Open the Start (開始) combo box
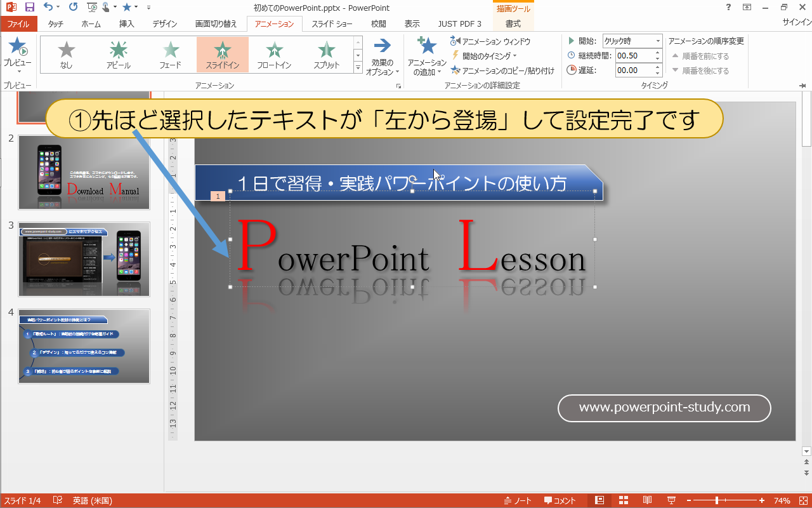812x508 pixels. click(x=632, y=41)
